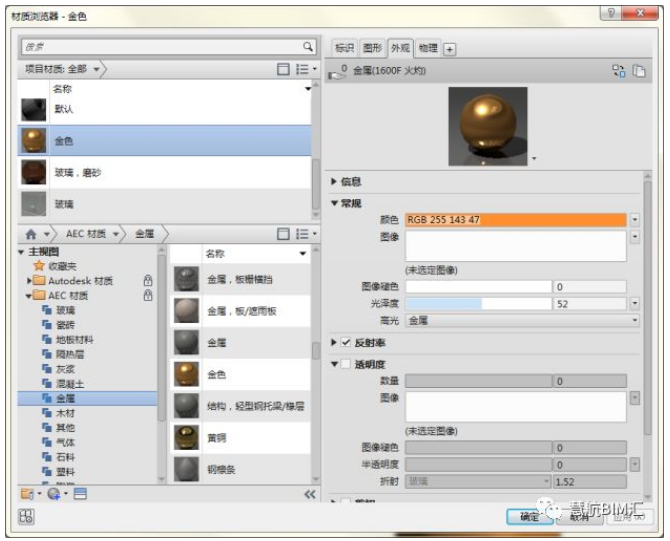Click the search magnifier icon

point(308,47)
